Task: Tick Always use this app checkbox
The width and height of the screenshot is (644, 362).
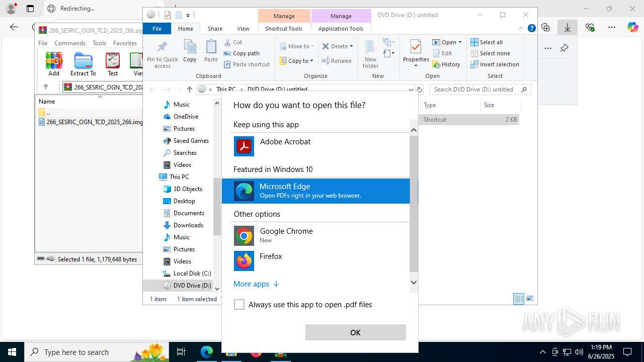Action: coord(239,305)
